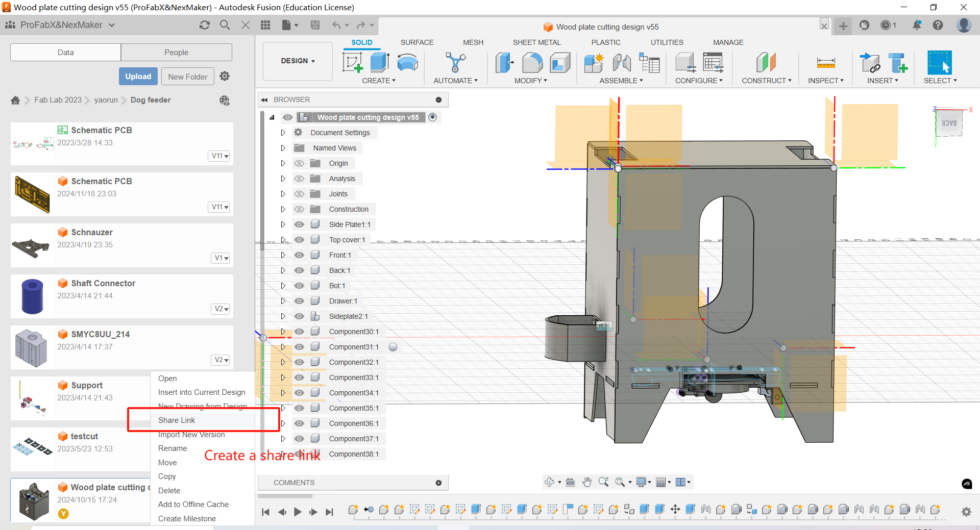
Task: Click the Insert Derive icon
Action: coord(870,63)
